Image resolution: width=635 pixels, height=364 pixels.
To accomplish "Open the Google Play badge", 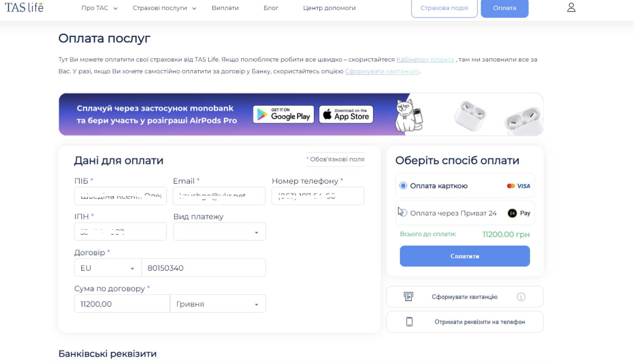I will (283, 114).
